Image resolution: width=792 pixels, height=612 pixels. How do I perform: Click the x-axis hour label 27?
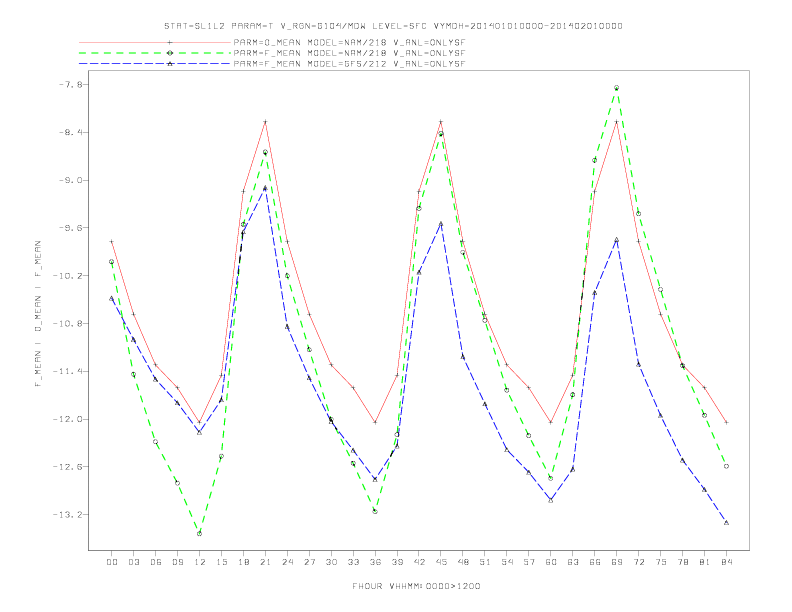(309, 562)
